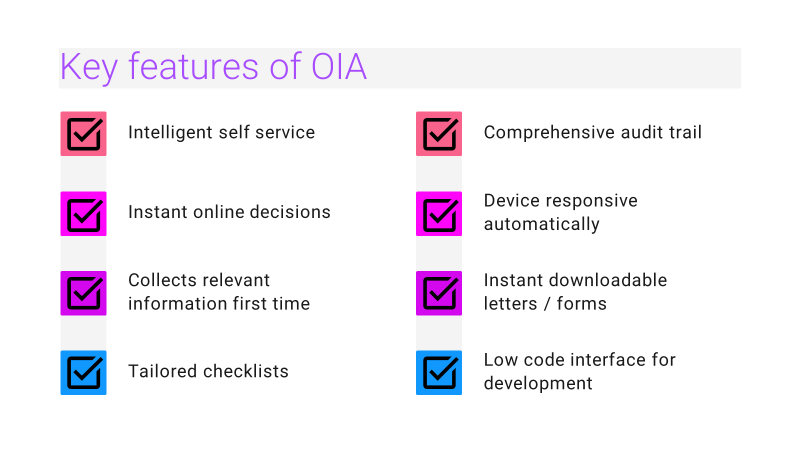Click the pink checkbox beside Intelligent self service
This screenshot has width=800, height=450.
pyautogui.click(x=83, y=134)
